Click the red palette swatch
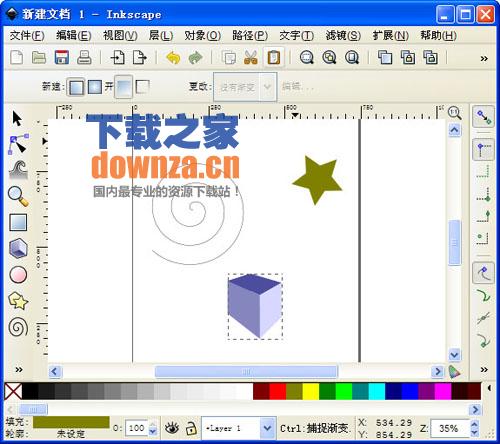The width and height of the screenshot is (500, 444). tap(278, 391)
